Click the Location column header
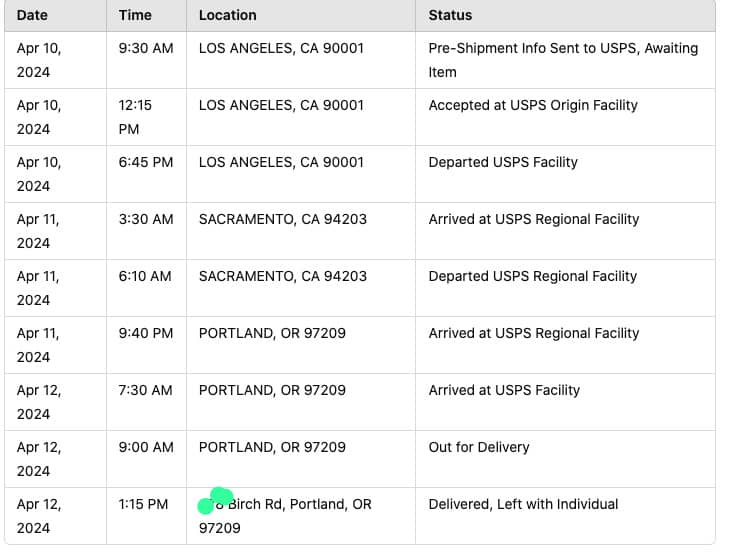Screen dimensions: 729x552 227,15
